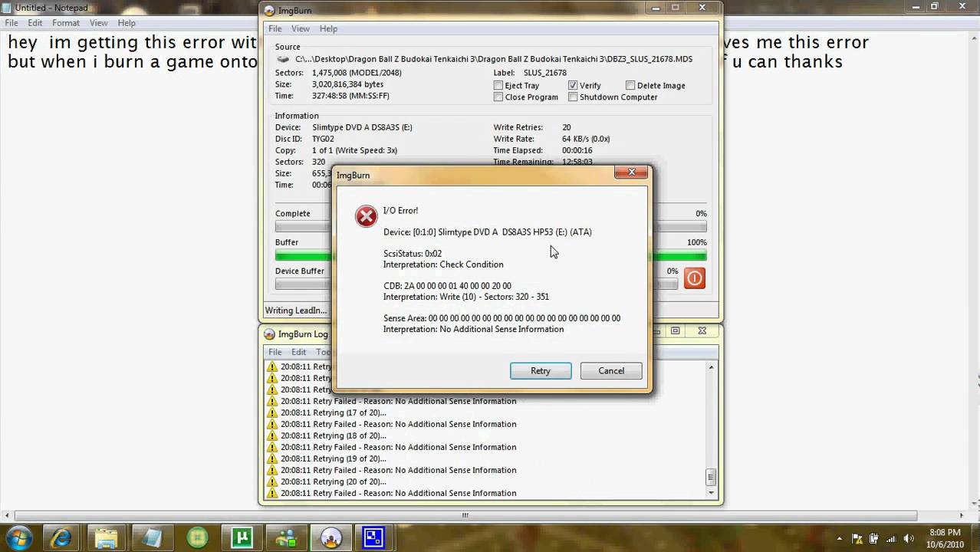980x552 pixels.
Task: Close the I/O Error dialog
Action: 631,172
